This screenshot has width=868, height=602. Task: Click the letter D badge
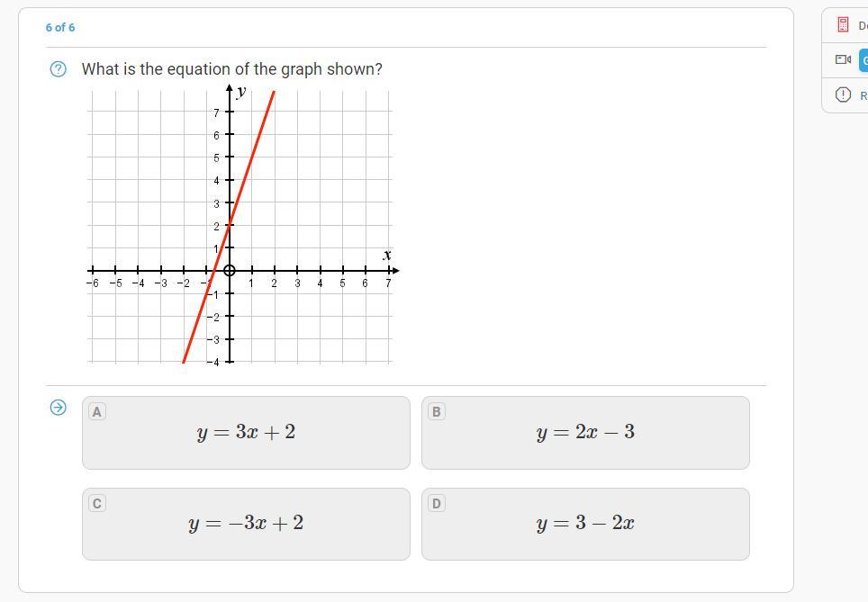[x=436, y=504]
